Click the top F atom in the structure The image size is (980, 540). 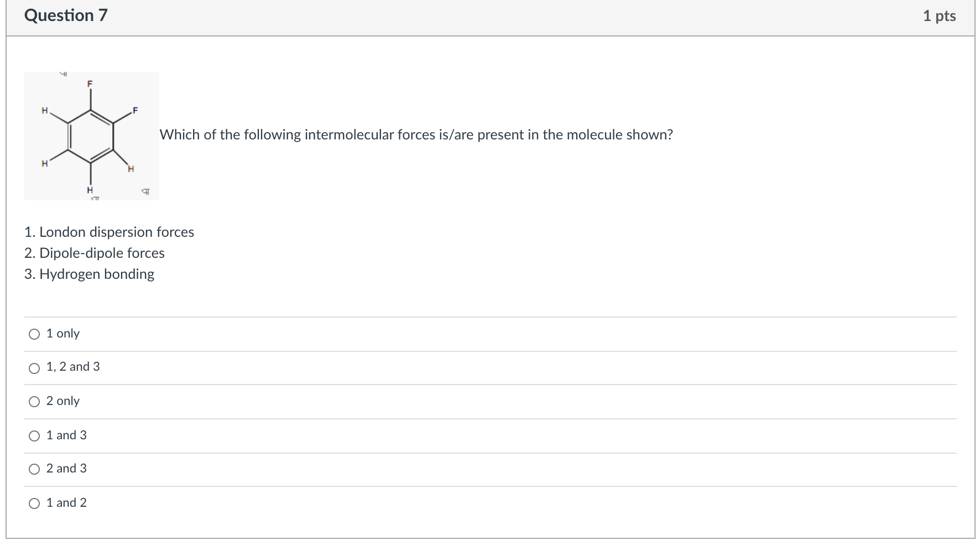pos(90,84)
